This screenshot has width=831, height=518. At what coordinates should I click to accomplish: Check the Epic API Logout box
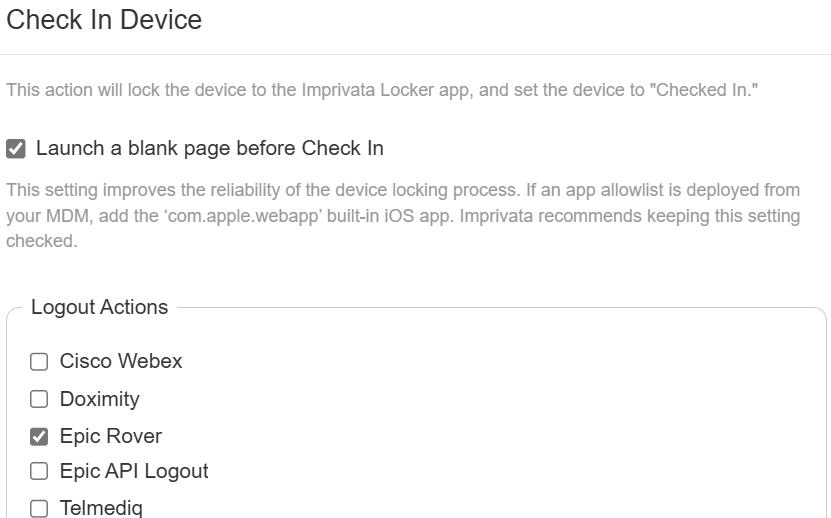tap(39, 471)
